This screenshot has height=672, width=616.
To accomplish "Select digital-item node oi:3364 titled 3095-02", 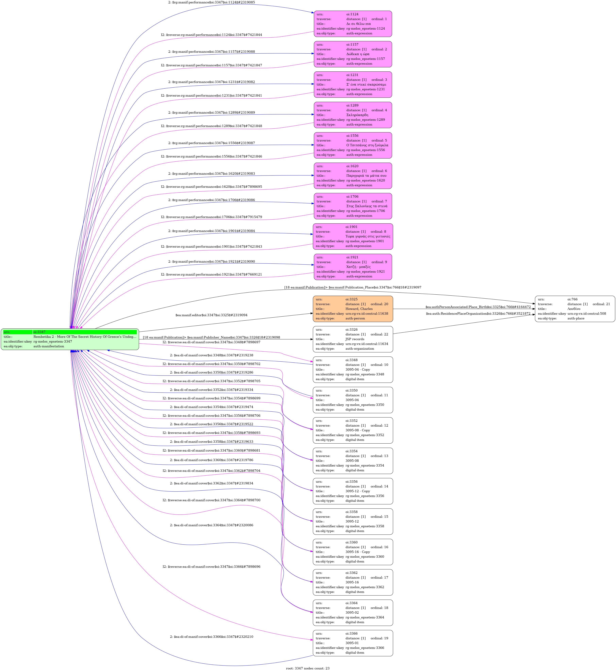I will pyautogui.click(x=353, y=612).
